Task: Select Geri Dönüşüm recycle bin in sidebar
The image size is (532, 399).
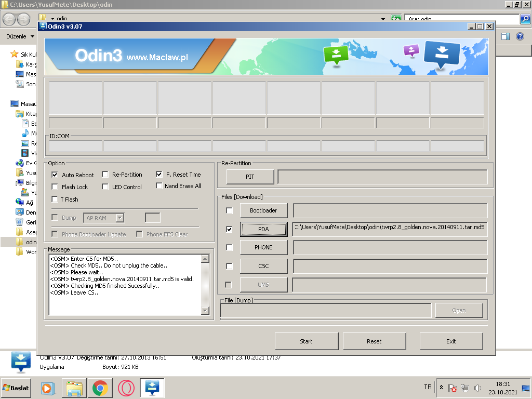Action: click(26, 222)
